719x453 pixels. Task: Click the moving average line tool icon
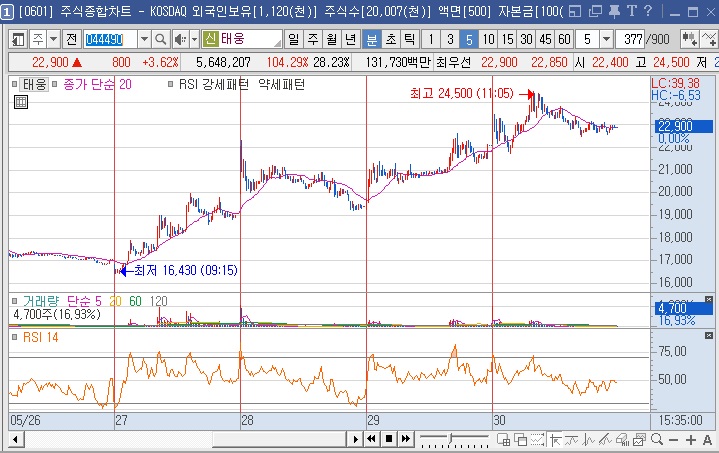[x=572, y=440]
